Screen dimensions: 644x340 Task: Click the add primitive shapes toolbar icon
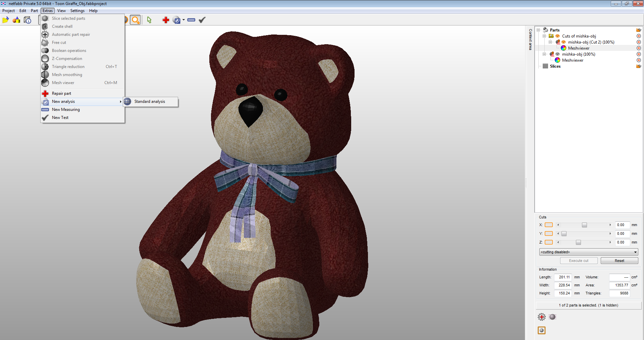(x=16, y=20)
